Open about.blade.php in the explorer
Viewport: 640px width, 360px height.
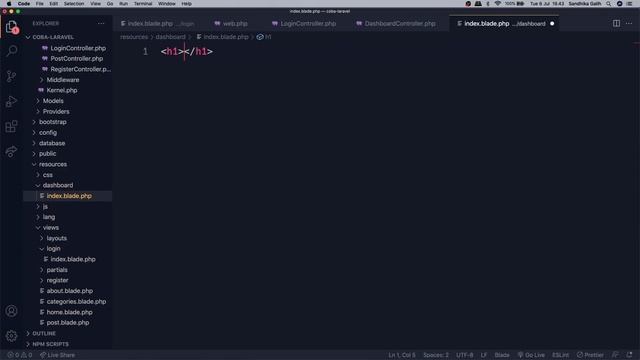[x=69, y=291]
